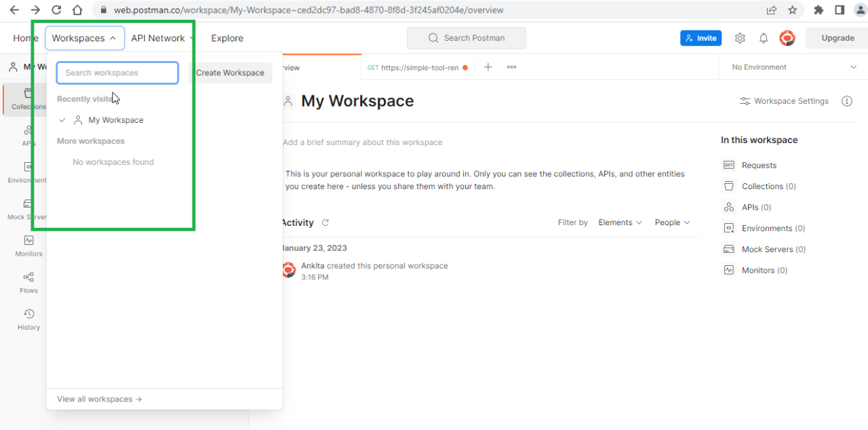Open the Monitors sidebar panel
The height and width of the screenshot is (430, 868).
pyautogui.click(x=28, y=245)
